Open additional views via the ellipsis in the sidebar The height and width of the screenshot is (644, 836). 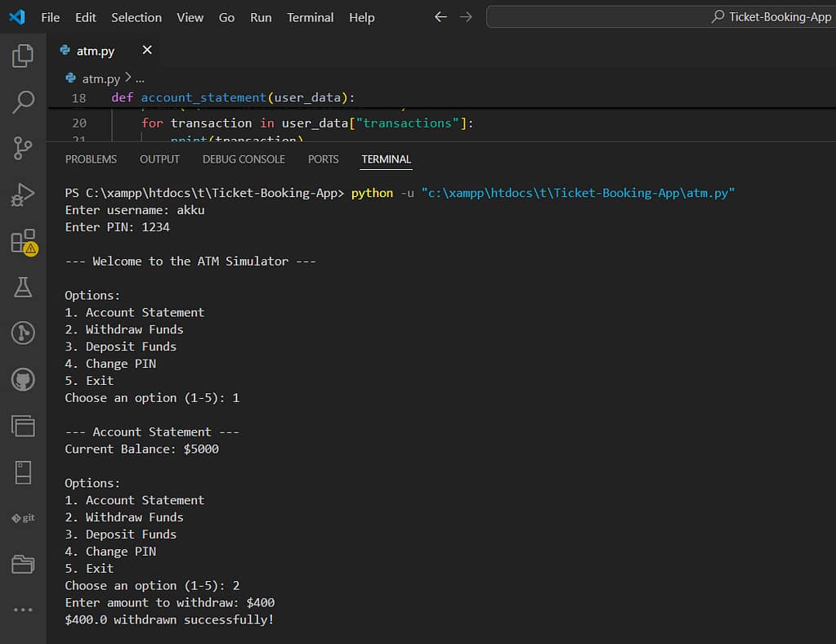[22, 609]
